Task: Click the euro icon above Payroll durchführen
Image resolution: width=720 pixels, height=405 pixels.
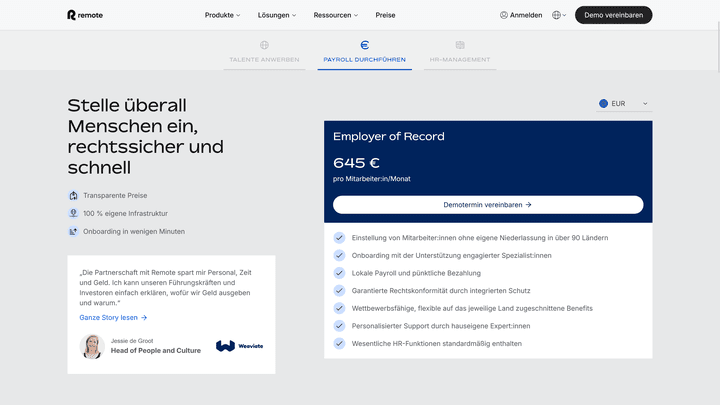Action: [365, 45]
